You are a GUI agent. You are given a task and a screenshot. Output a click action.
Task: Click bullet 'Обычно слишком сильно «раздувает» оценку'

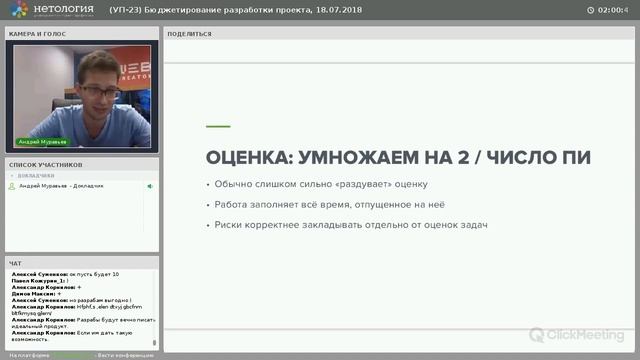[x=321, y=184]
